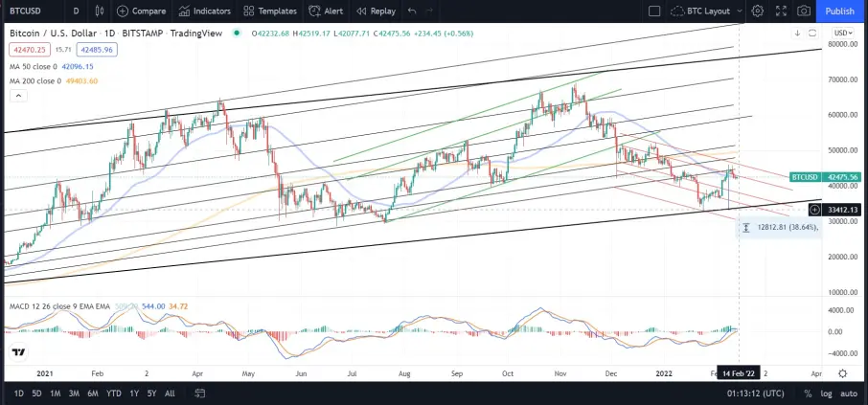Open time axis settings gear at bottom right

[842, 373]
